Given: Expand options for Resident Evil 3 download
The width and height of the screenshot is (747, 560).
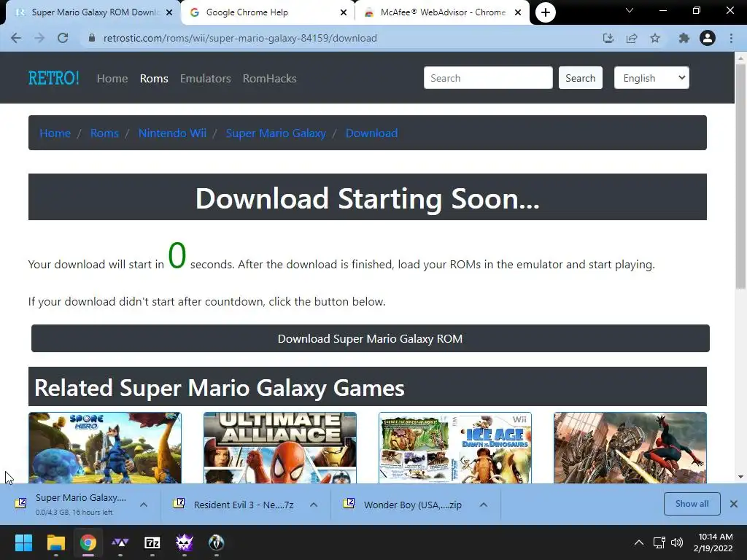Looking at the screenshot, I should (x=314, y=505).
